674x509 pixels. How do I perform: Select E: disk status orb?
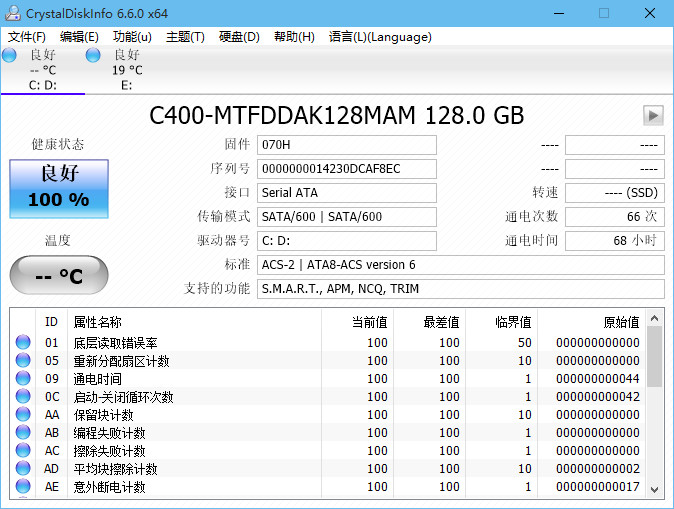93,55
